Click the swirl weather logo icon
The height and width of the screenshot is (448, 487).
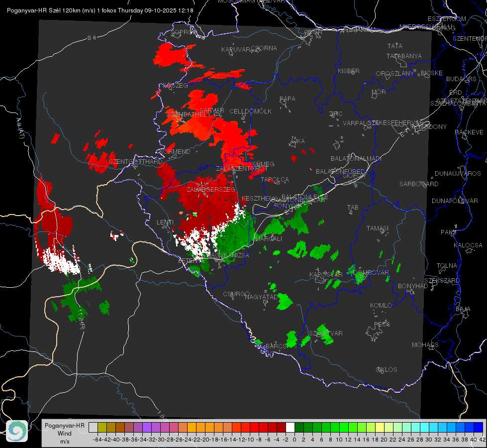tap(17, 431)
